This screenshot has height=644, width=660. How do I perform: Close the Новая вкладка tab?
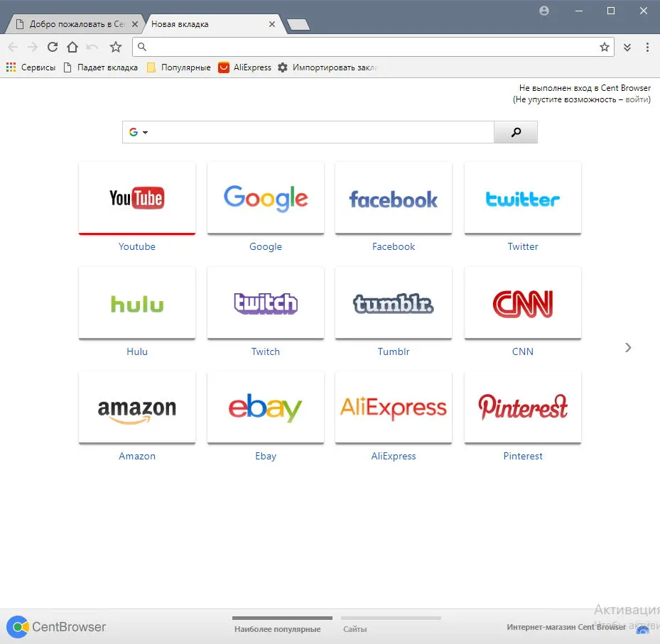click(272, 24)
